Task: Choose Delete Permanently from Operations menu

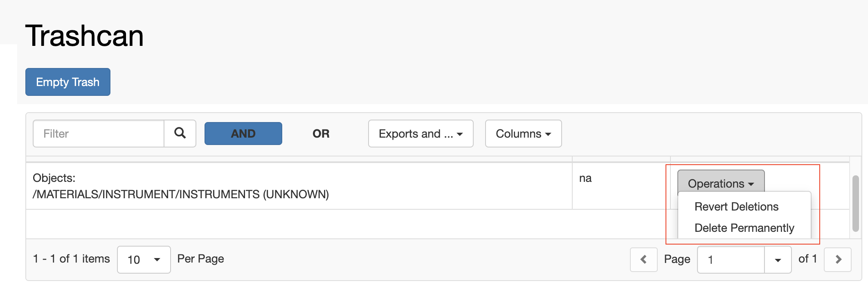Action: coord(744,228)
